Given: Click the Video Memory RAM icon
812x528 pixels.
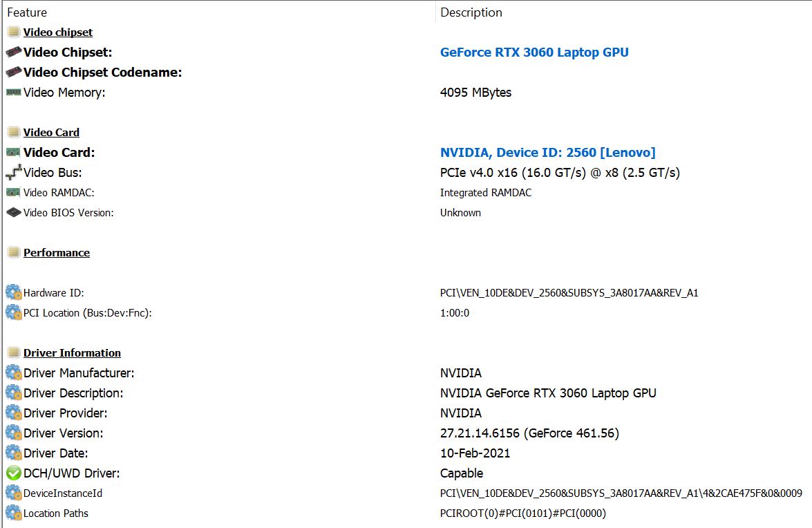Looking at the screenshot, I should click(x=13, y=93).
